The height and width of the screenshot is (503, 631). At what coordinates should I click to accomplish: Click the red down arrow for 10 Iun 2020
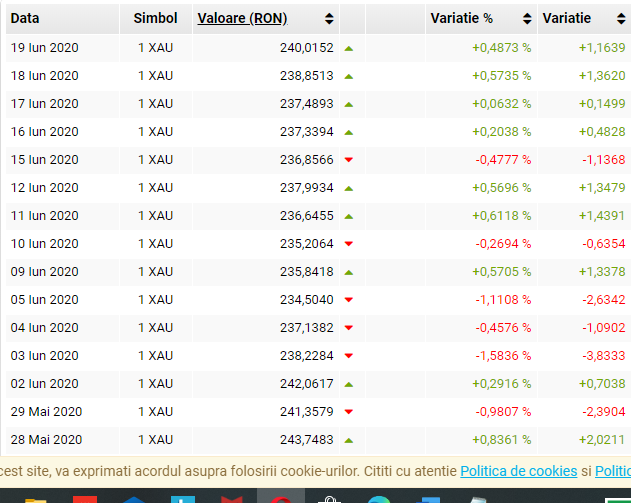(x=349, y=244)
